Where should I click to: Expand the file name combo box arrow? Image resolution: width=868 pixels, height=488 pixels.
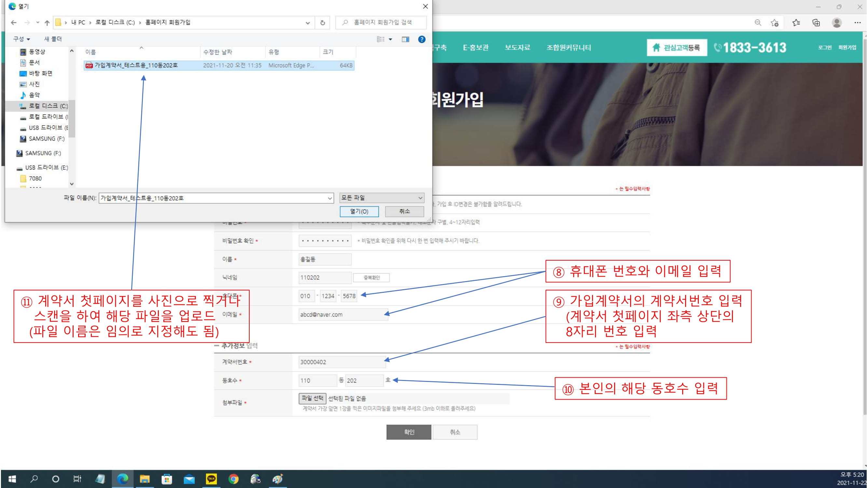[330, 198]
